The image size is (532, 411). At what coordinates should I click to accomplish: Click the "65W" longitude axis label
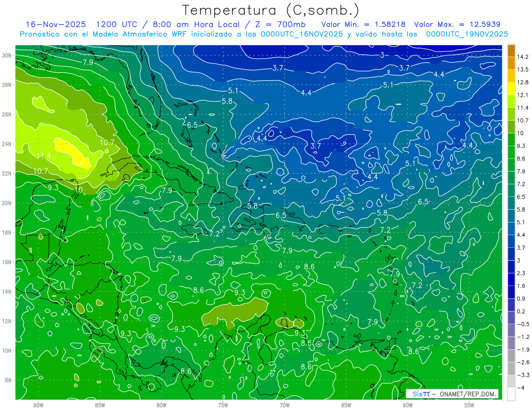(346, 406)
